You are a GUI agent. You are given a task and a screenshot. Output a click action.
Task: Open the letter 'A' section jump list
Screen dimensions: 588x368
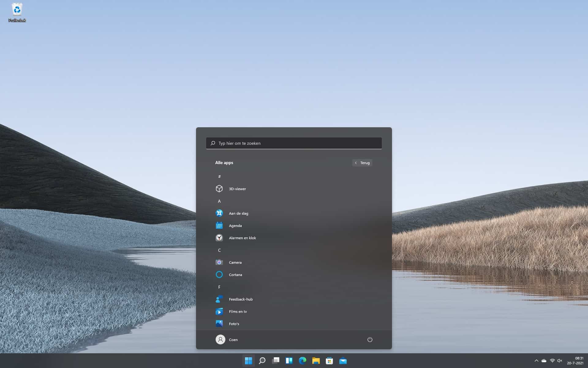coord(219,201)
